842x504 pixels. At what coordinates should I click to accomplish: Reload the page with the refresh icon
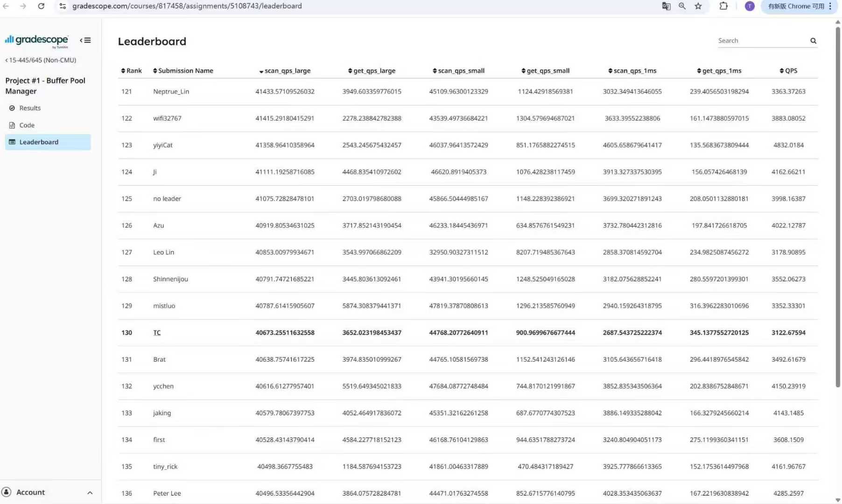41,6
